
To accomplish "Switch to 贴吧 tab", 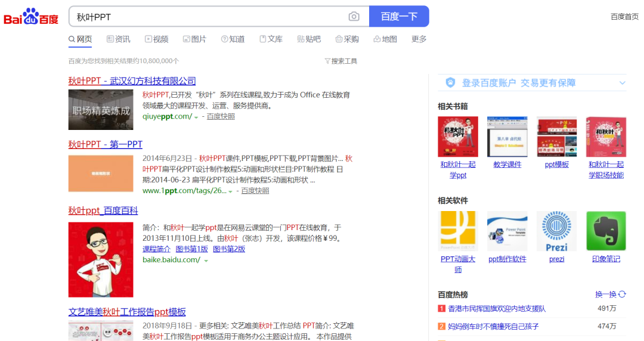I will pyautogui.click(x=309, y=39).
